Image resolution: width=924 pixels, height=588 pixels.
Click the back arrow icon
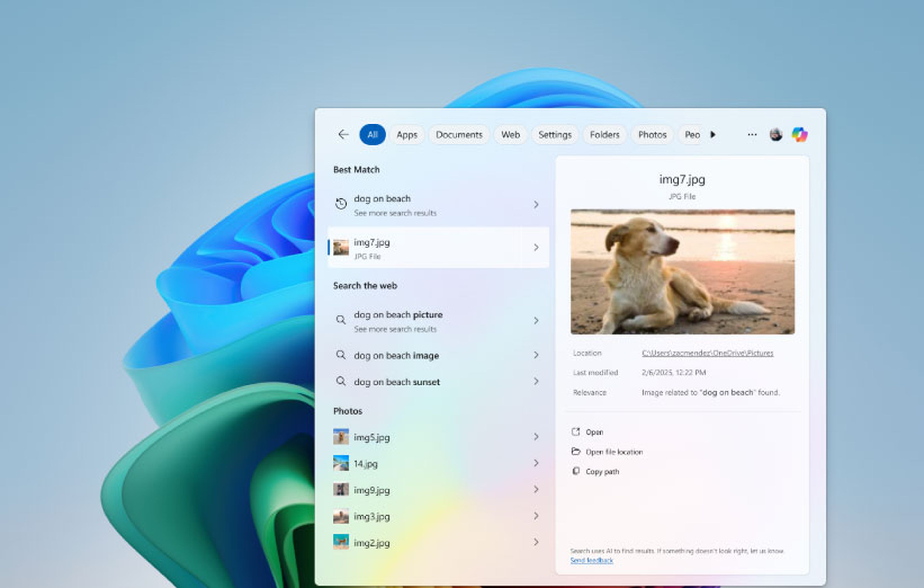(x=343, y=134)
